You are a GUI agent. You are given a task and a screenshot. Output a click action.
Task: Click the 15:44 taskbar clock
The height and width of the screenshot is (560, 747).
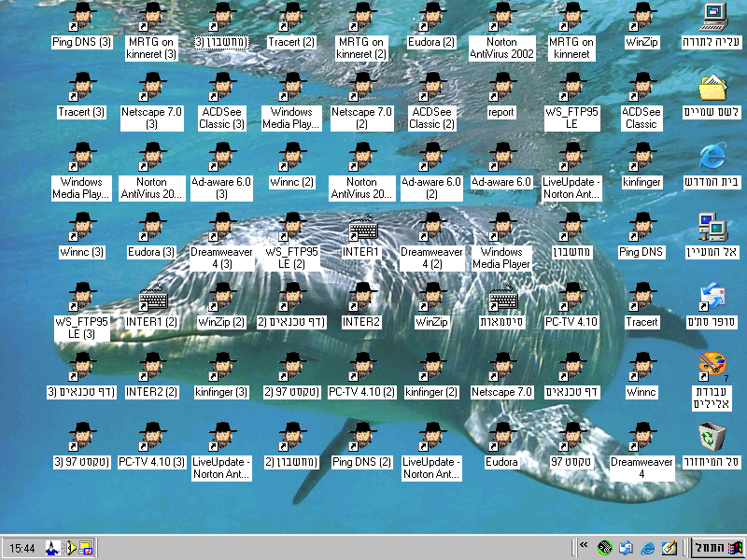tap(21, 549)
